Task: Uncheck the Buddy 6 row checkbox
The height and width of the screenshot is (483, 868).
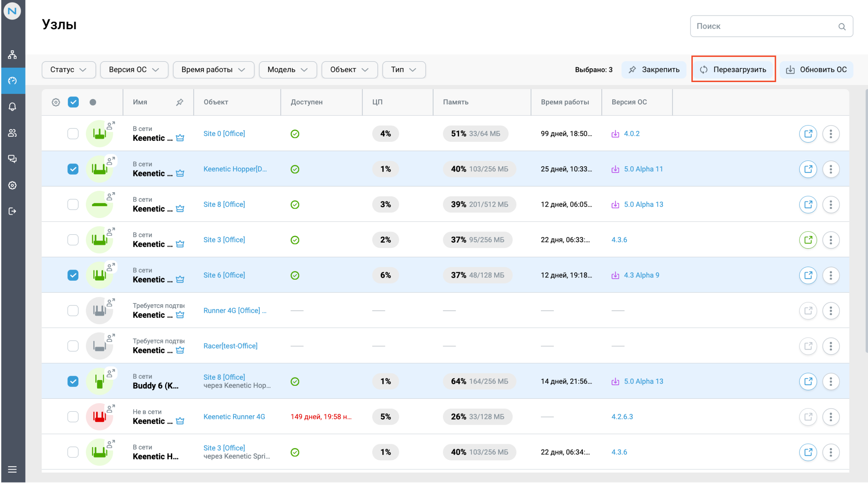Action: [73, 381]
